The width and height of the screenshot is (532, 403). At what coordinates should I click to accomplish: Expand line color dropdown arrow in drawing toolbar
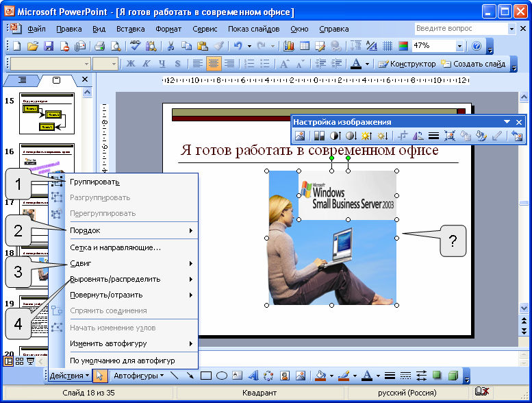pyautogui.click(x=355, y=376)
